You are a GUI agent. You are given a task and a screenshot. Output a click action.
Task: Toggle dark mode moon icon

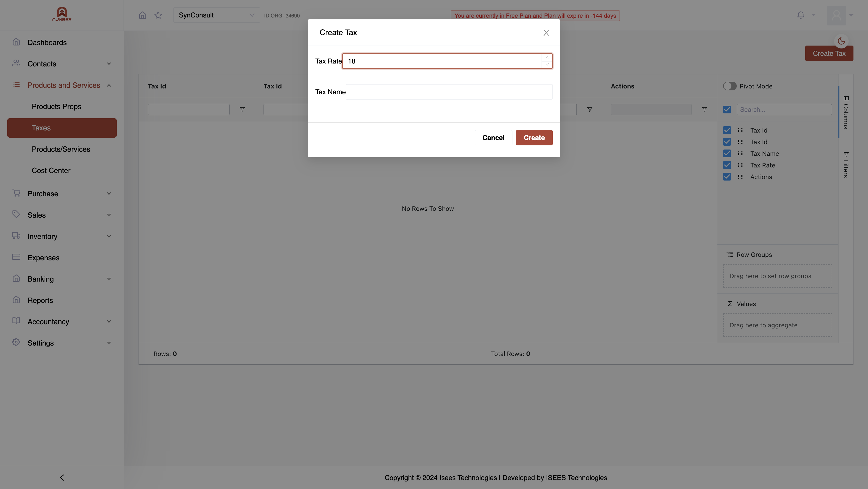point(841,41)
